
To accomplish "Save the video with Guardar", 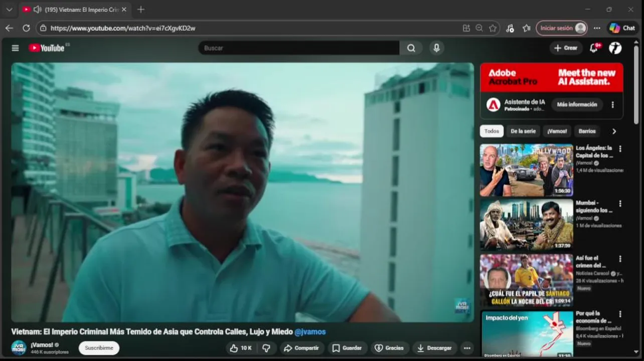I will pos(347,348).
